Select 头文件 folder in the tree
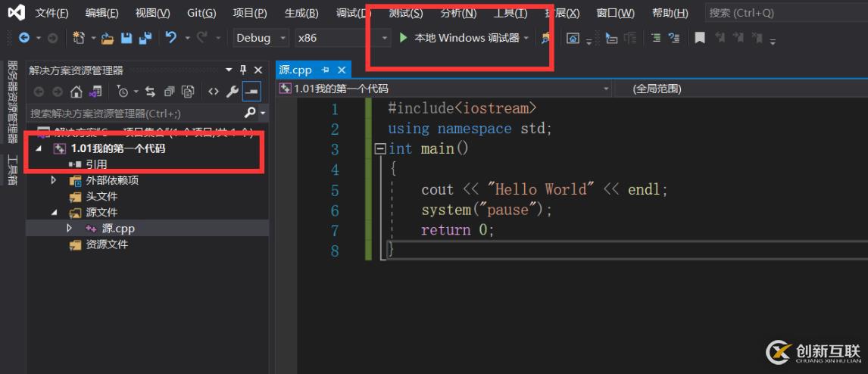868x374 pixels. [x=101, y=196]
